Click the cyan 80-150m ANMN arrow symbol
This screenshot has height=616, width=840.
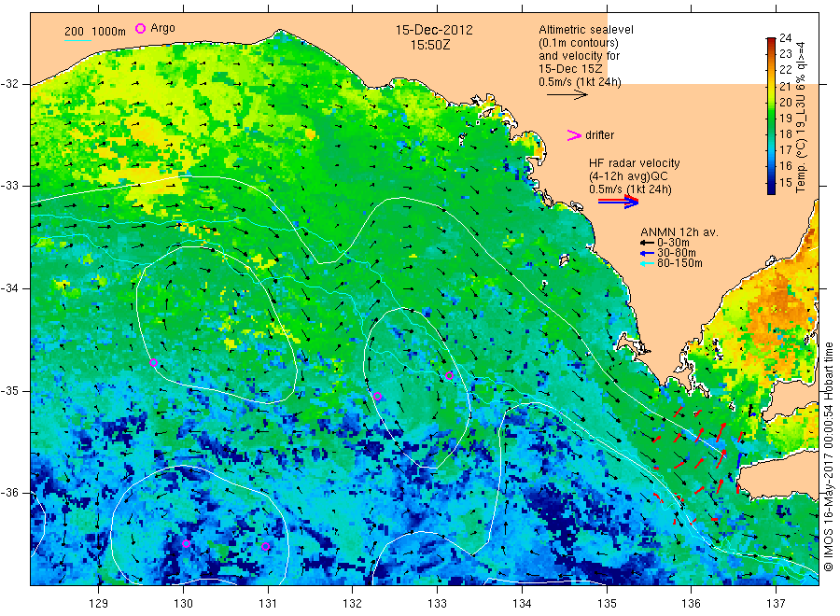[647, 263]
